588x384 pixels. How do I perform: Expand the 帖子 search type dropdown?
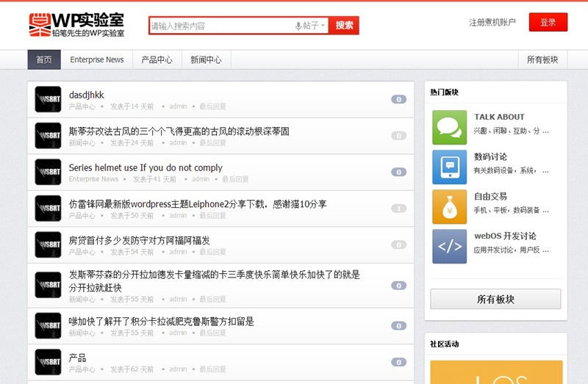coord(314,26)
